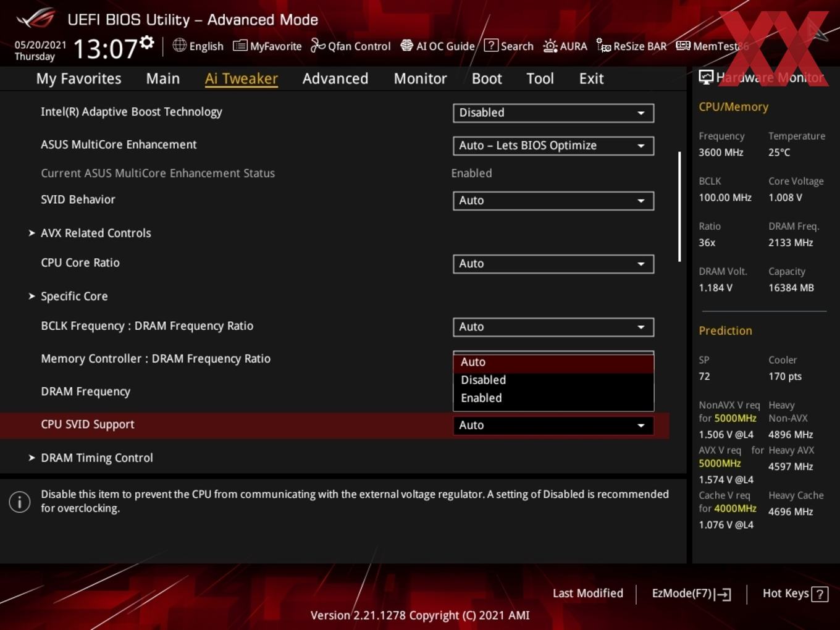
Task: Click the English language globe icon
Action: [179, 45]
